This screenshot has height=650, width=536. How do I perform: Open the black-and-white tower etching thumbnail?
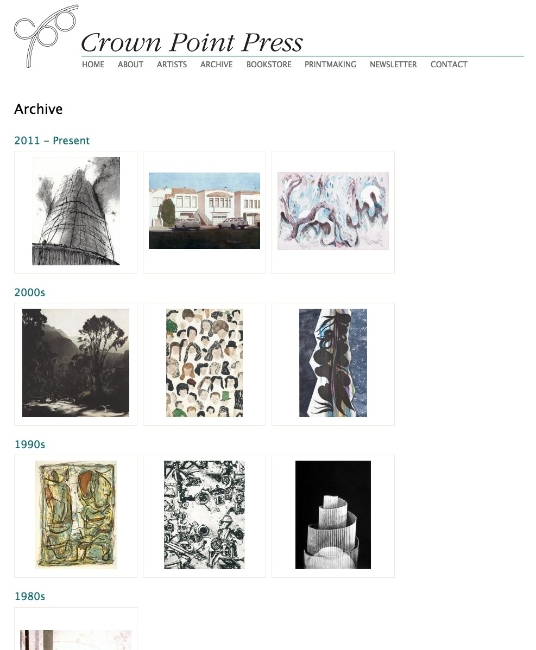pos(76,211)
